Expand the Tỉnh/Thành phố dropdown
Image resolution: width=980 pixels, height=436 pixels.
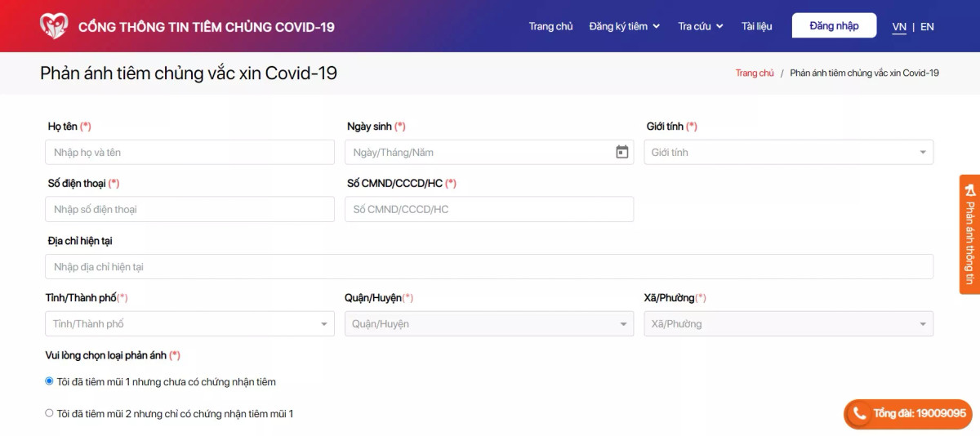189,324
